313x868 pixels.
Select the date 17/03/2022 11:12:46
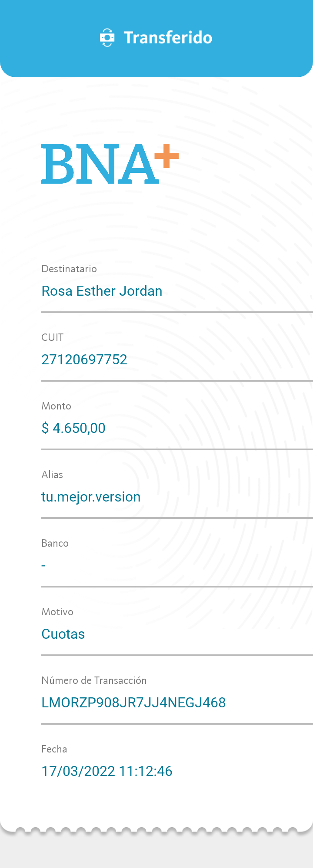coord(107,771)
